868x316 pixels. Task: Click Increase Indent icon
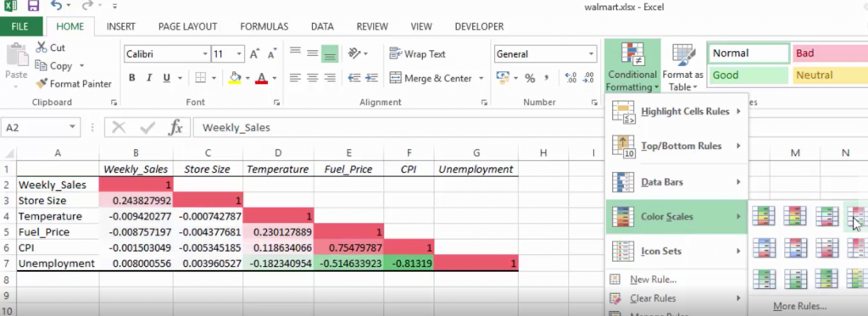tap(371, 78)
